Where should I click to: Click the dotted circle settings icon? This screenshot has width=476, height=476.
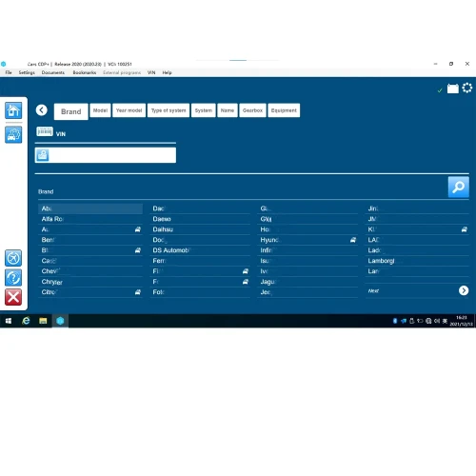[467, 88]
